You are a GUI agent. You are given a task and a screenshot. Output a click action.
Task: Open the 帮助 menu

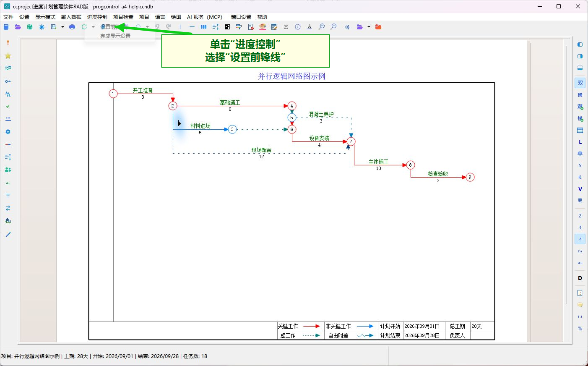coord(262,17)
